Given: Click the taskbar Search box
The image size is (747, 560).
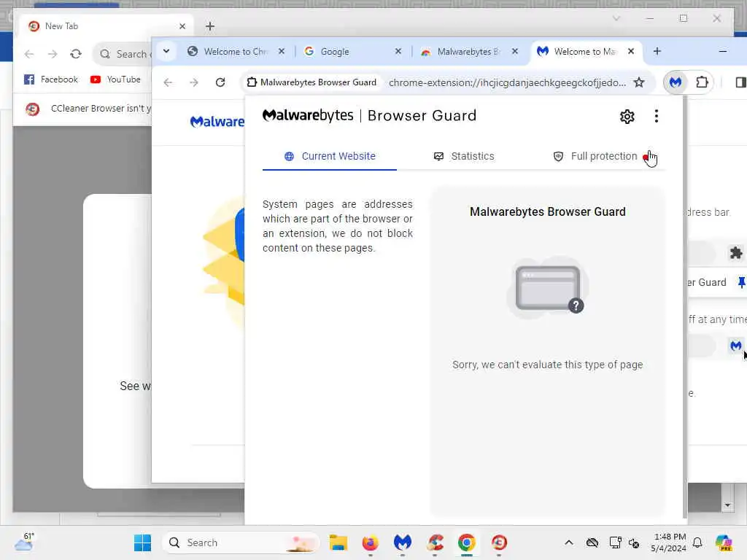Looking at the screenshot, I should tap(241, 542).
